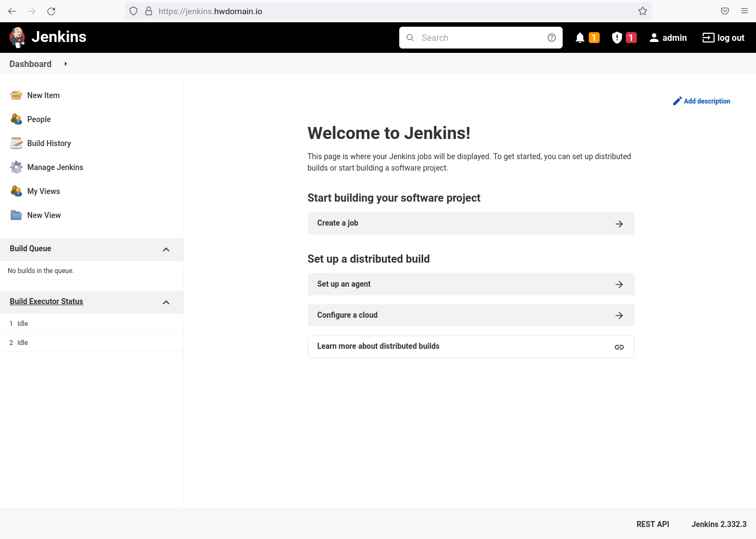Reload the page in browser
Image resolution: width=756 pixels, height=539 pixels.
(51, 11)
